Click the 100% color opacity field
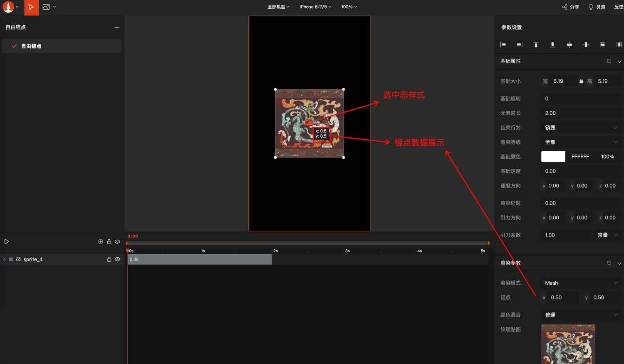This screenshot has width=624, height=364. point(608,157)
